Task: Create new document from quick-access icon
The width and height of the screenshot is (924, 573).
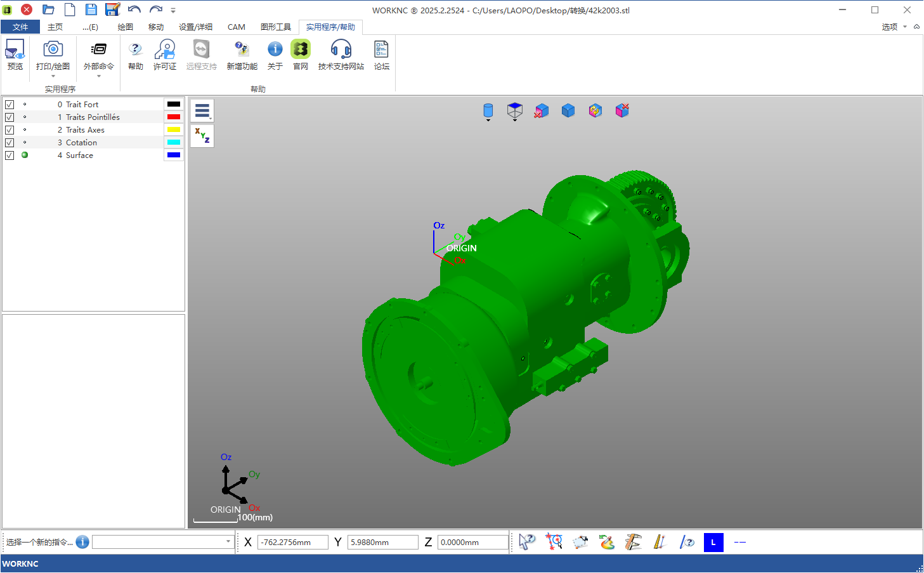Action: pos(70,10)
